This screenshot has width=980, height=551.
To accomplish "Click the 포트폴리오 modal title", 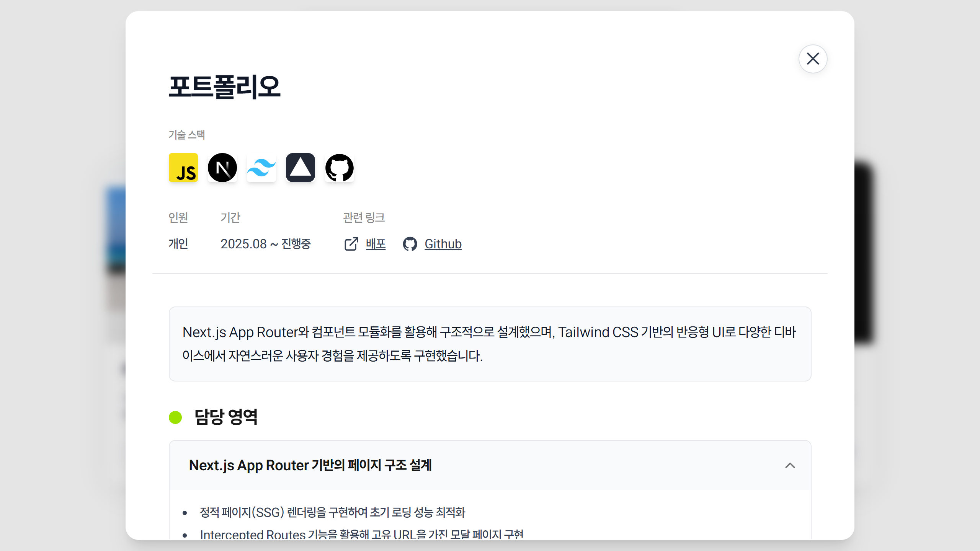I will pyautogui.click(x=225, y=86).
